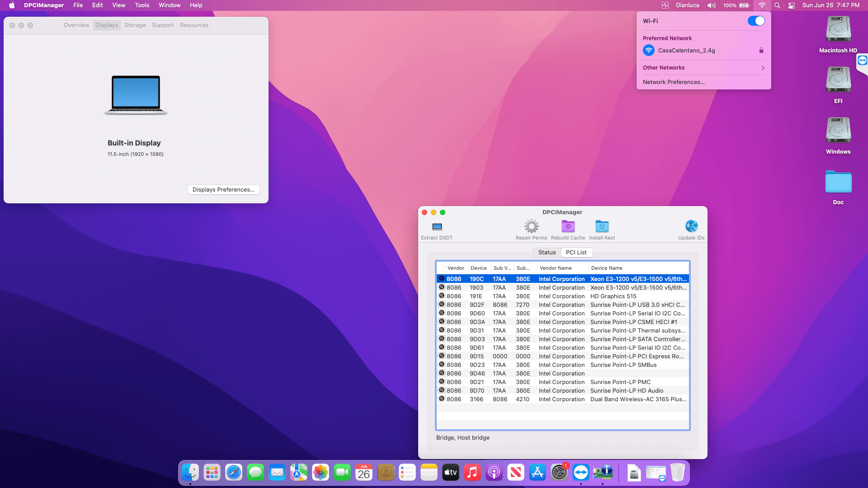Open Music from the Dock

tap(472, 473)
